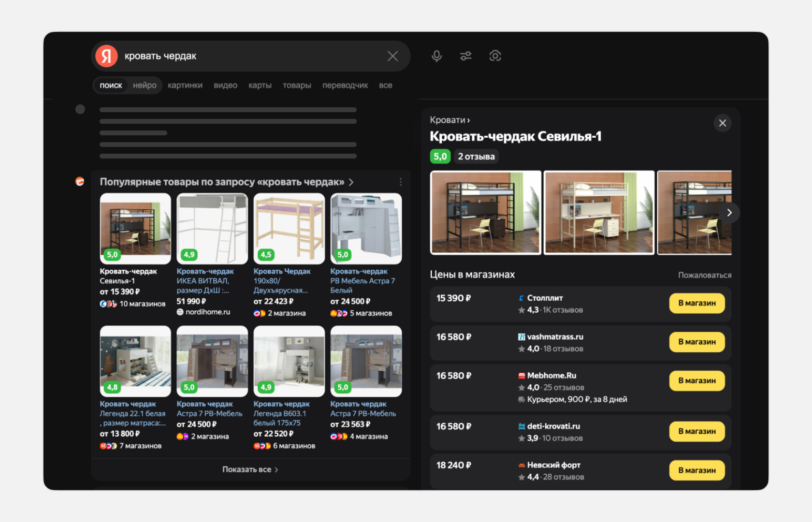This screenshot has width=812, height=522.
Task: Switch to the товары tab
Action: pyautogui.click(x=297, y=86)
